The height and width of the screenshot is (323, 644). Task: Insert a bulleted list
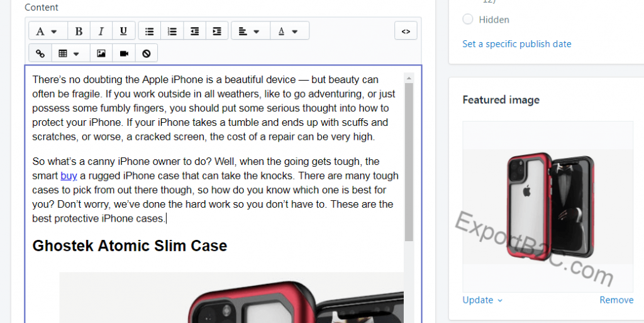click(x=149, y=31)
